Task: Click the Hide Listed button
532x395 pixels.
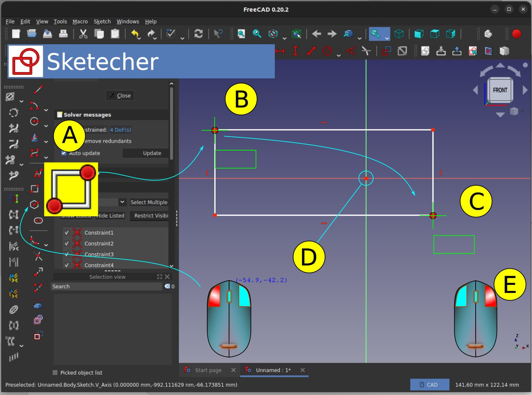Action: click(x=111, y=216)
